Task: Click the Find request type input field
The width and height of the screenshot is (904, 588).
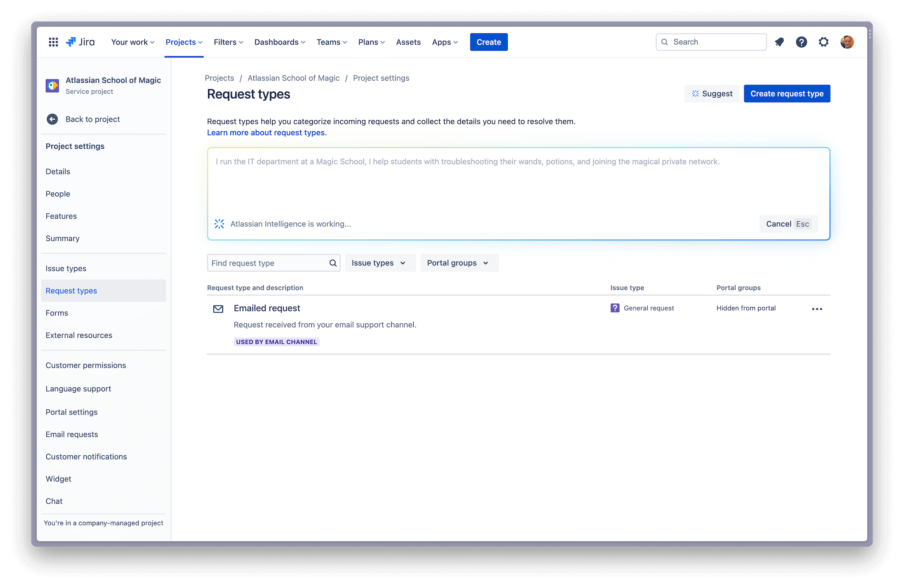Action: coord(273,263)
